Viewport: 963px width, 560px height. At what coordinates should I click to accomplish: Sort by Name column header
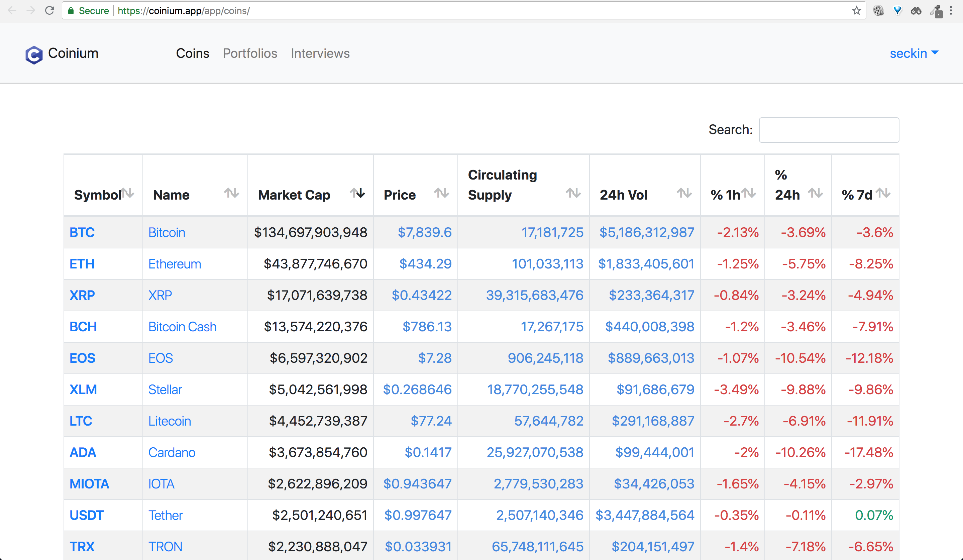(x=172, y=195)
